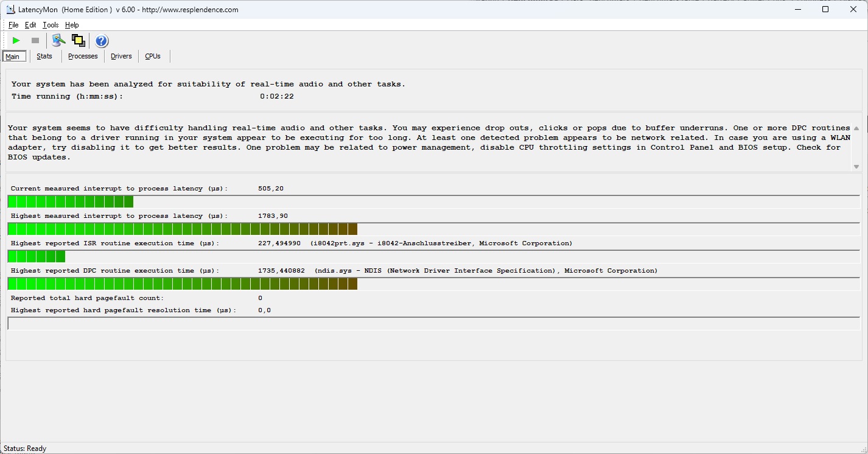This screenshot has width=868, height=454.
Task: Open the magnifier analysis toolbar icon
Action: pos(58,41)
